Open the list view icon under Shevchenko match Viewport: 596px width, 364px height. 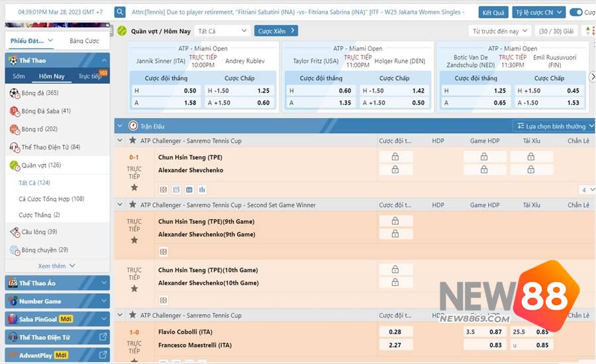point(176,189)
